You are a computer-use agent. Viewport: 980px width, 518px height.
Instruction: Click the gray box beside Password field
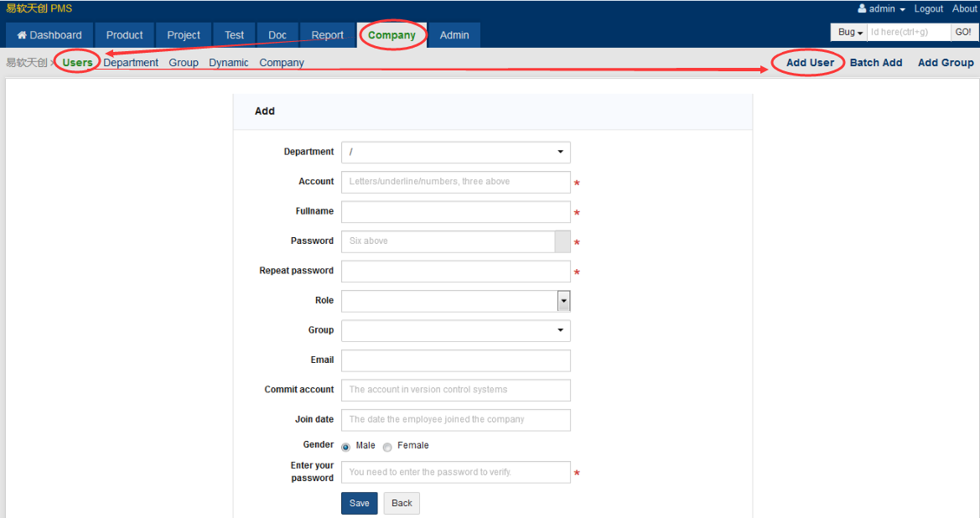tap(563, 241)
